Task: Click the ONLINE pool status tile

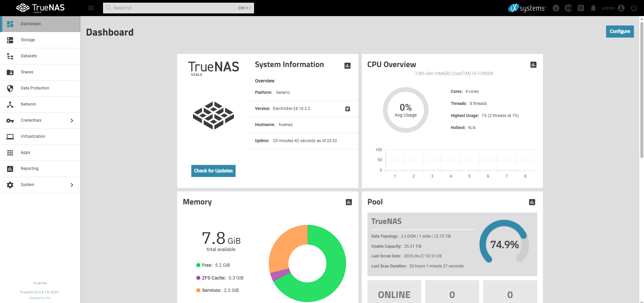Action: point(394,292)
